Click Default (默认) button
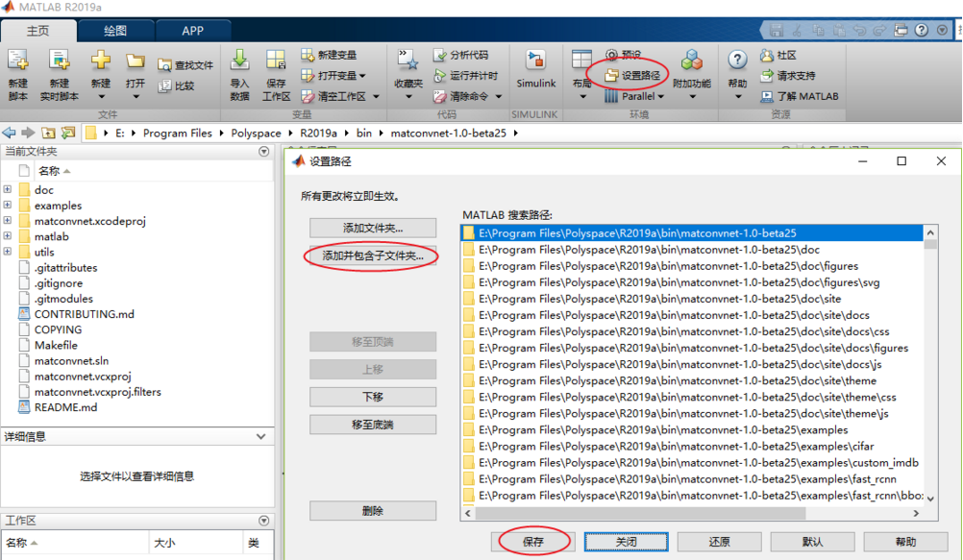 tap(812, 542)
